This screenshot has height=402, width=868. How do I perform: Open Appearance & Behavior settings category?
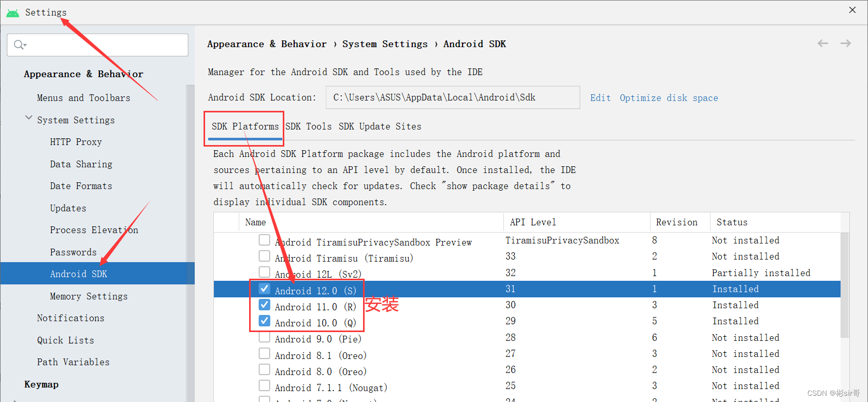[83, 74]
